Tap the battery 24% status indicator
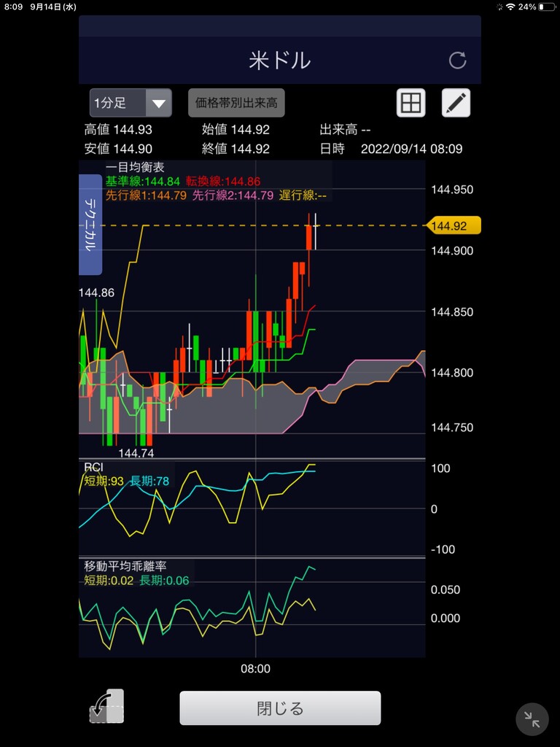The width and height of the screenshot is (560, 747). tap(536, 7)
